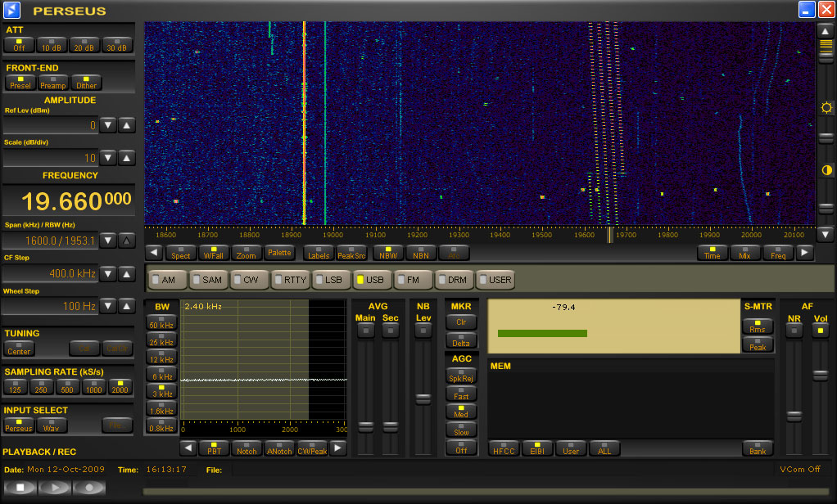This screenshot has width=837, height=504.
Task: Click the Ref Lev value field
Action: [x=51, y=125]
